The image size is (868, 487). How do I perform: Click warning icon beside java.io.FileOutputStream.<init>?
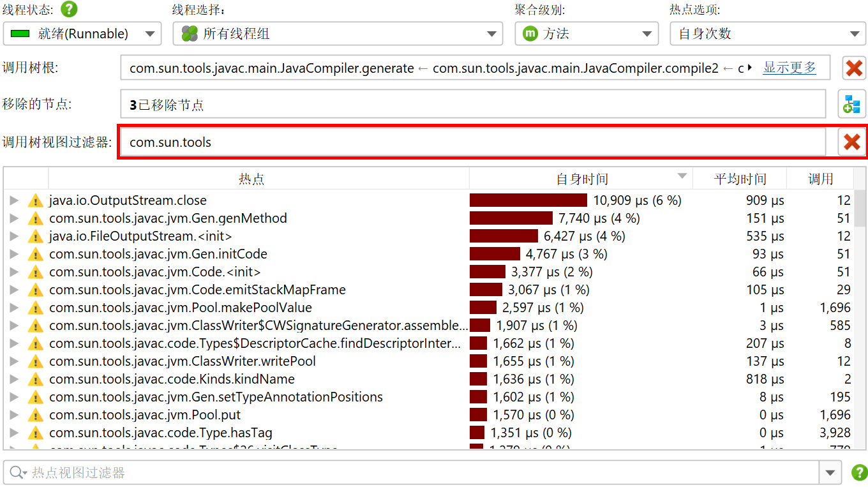tap(35, 236)
